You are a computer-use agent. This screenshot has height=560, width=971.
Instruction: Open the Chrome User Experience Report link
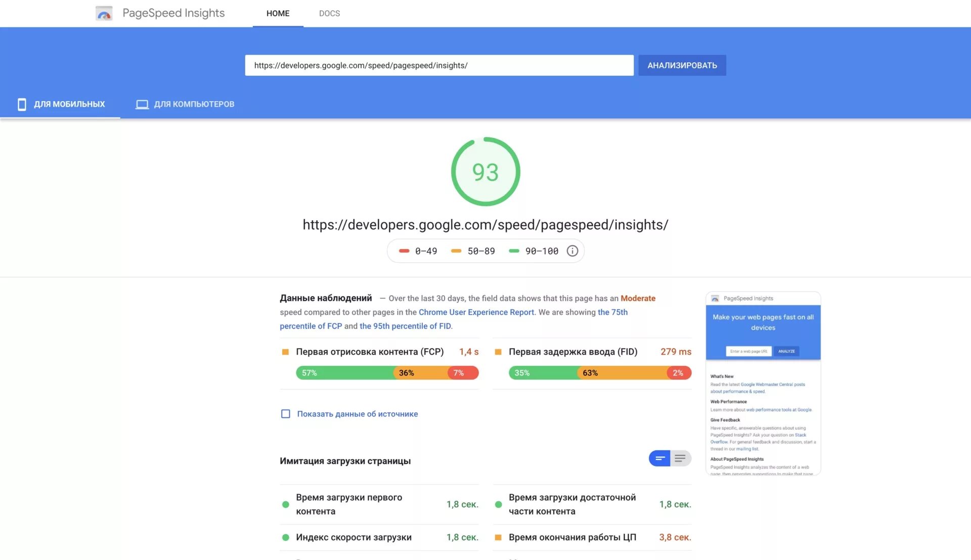(476, 312)
